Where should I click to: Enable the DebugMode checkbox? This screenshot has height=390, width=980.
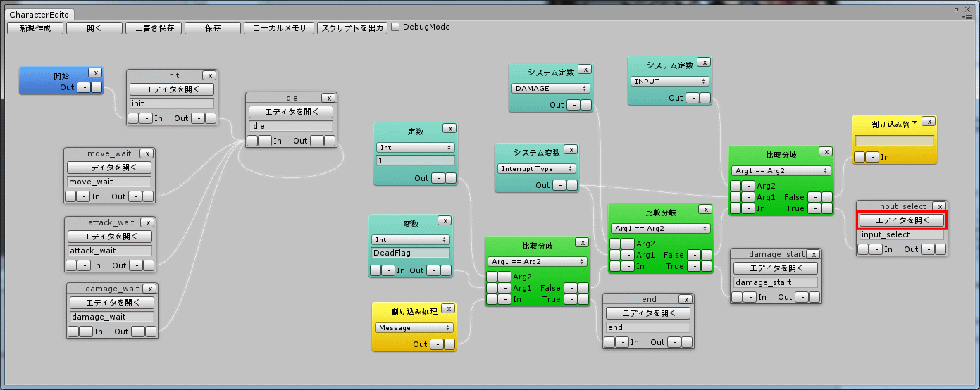click(395, 27)
